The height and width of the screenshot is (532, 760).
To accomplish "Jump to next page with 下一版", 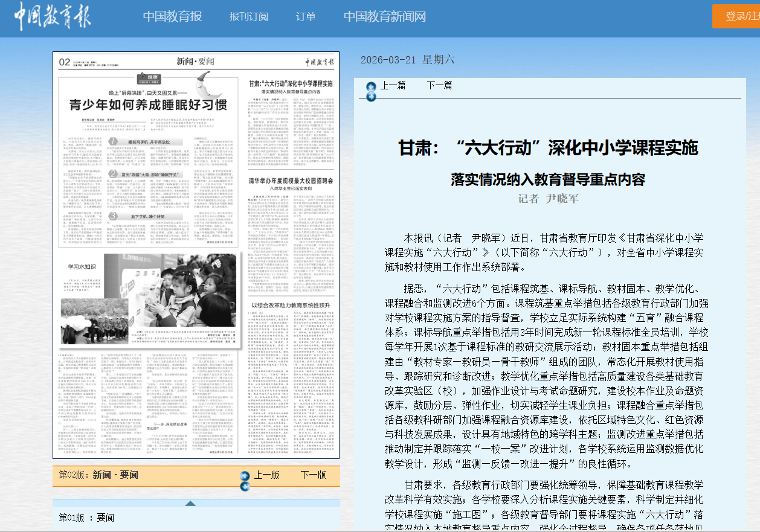I will (x=313, y=475).
